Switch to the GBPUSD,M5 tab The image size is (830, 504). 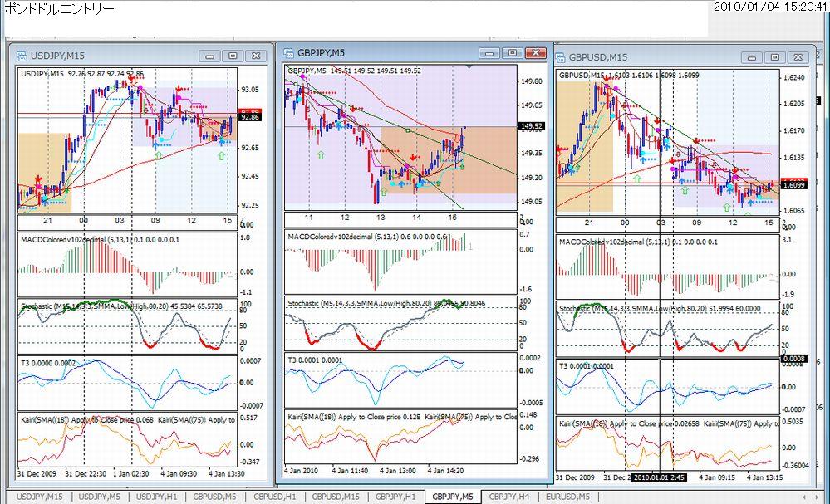(214, 497)
